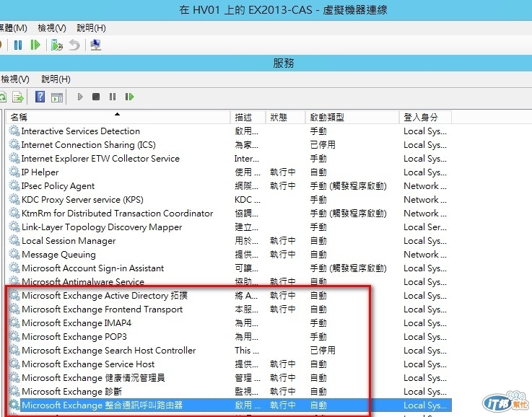Click gear icon of IP Helper row
Screen dimensions: 532x417
pos(14,172)
